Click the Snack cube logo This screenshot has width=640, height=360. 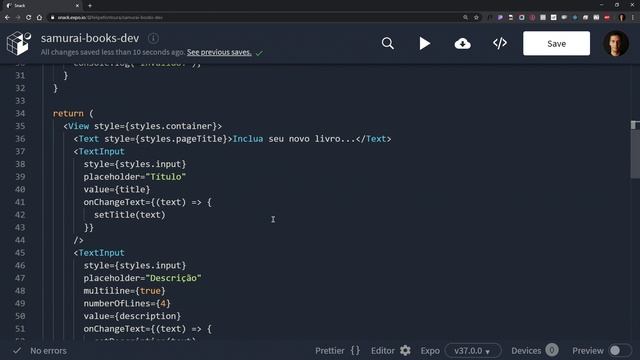pyautogui.click(x=19, y=43)
